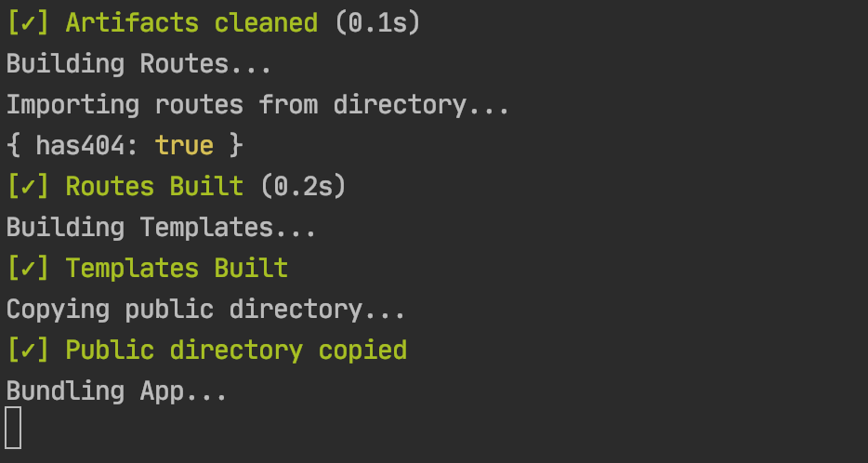Click the (0.2s) timing value

(303, 186)
